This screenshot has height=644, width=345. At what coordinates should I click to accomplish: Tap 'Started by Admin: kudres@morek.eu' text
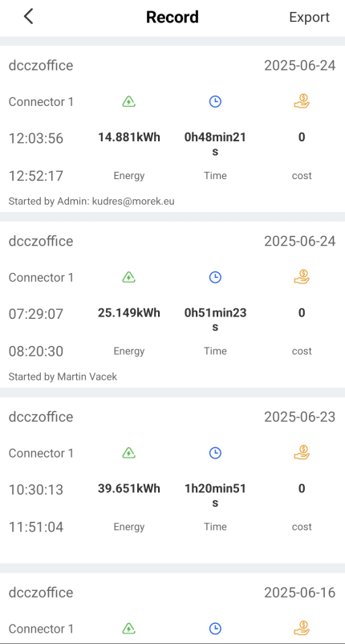coord(91,202)
